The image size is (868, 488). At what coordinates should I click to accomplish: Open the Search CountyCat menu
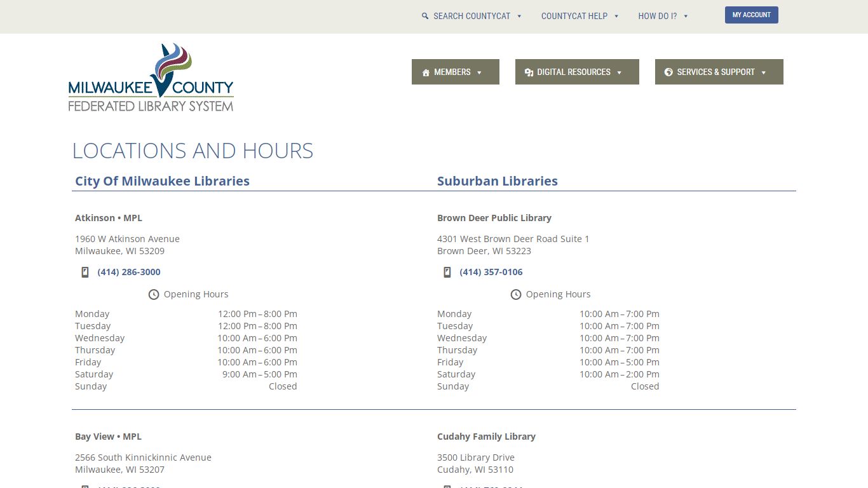tap(472, 16)
